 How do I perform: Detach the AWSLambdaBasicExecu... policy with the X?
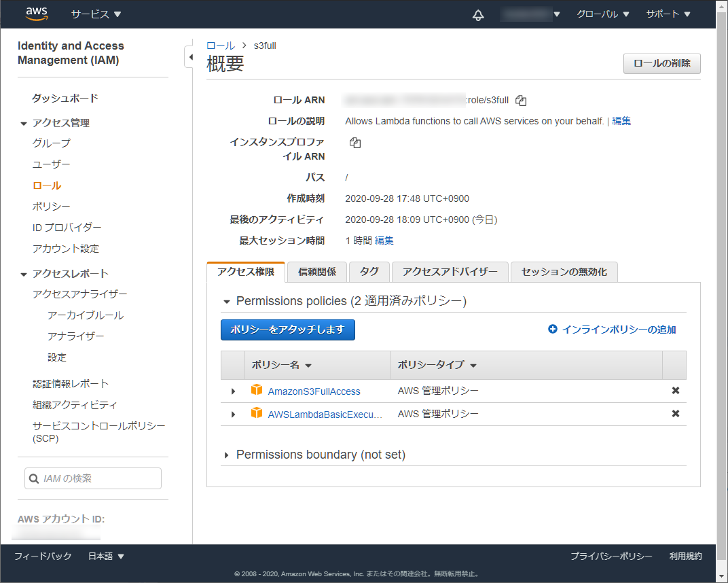tap(676, 413)
